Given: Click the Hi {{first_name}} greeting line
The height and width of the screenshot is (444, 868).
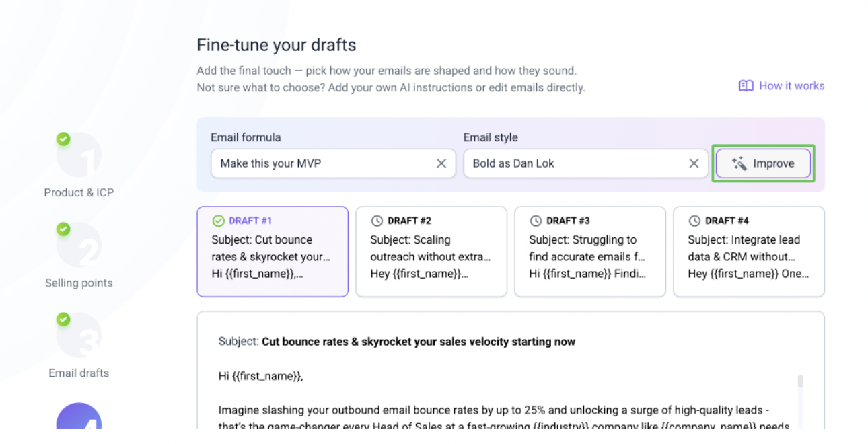Looking at the screenshot, I should click(x=261, y=376).
